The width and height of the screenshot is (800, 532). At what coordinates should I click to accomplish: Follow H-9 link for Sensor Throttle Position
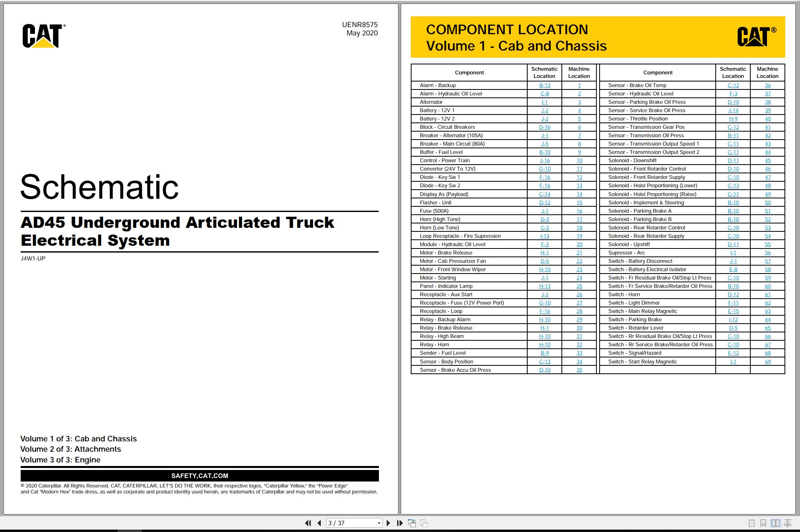coord(733,119)
